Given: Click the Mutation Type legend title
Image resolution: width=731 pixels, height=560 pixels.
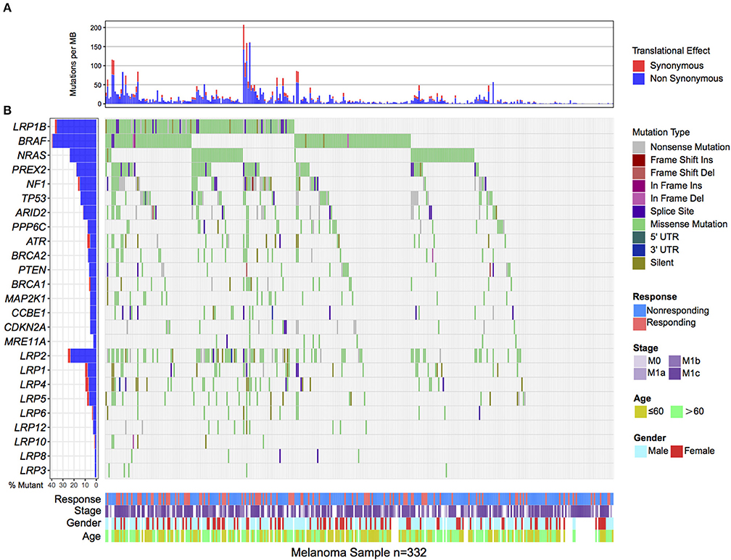Looking at the screenshot, I should pyautogui.click(x=661, y=133).
